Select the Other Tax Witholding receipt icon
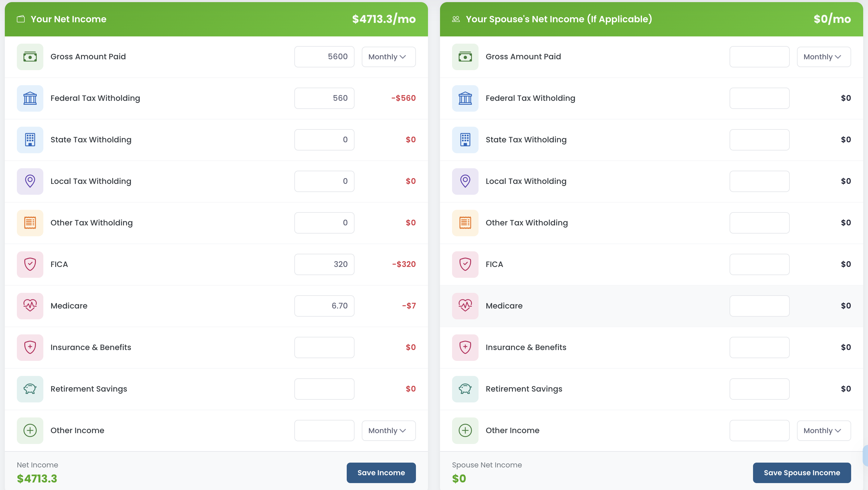Viewport: 868px width, 490px height. pos(30,222)
